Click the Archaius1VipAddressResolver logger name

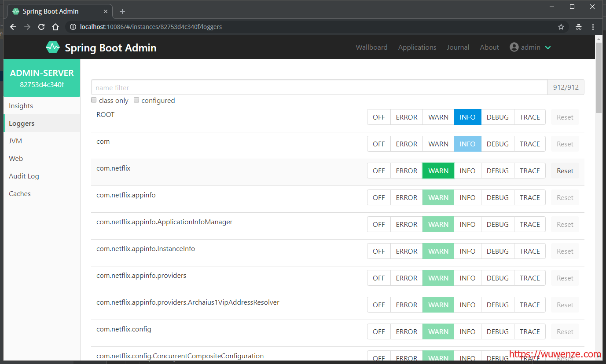pos(188,302)
